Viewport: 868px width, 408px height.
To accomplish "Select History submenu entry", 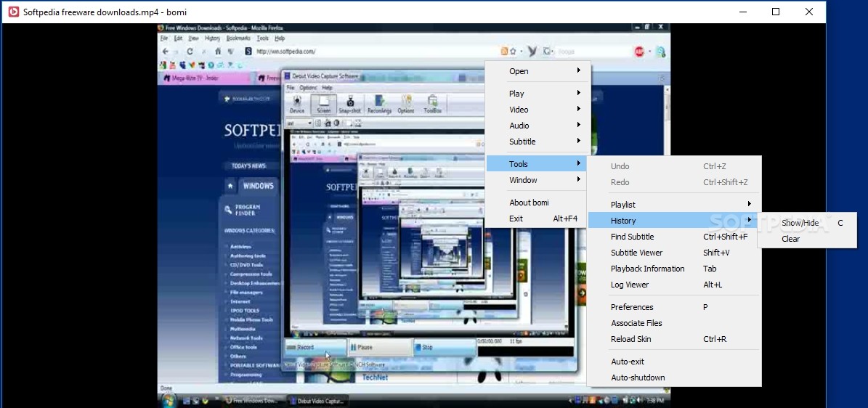I will pos(674,221).
